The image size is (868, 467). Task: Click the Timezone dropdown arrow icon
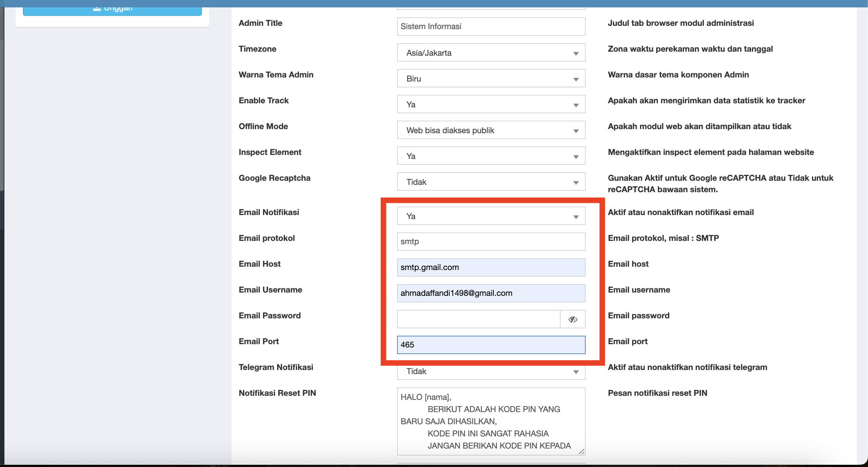(x=576, y=53)
